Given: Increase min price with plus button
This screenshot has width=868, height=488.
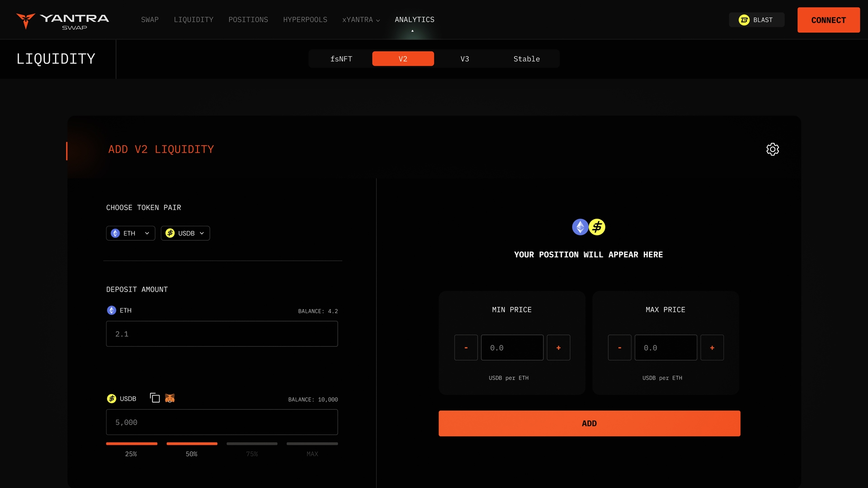Looking at the screenshot, I should 558,347.
